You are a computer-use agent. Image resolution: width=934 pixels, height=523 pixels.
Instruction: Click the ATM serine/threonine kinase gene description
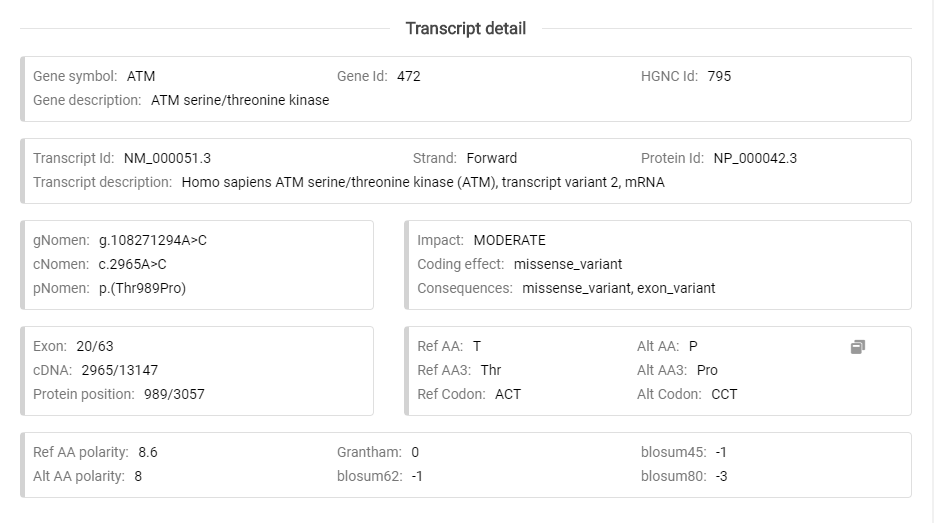240,100
